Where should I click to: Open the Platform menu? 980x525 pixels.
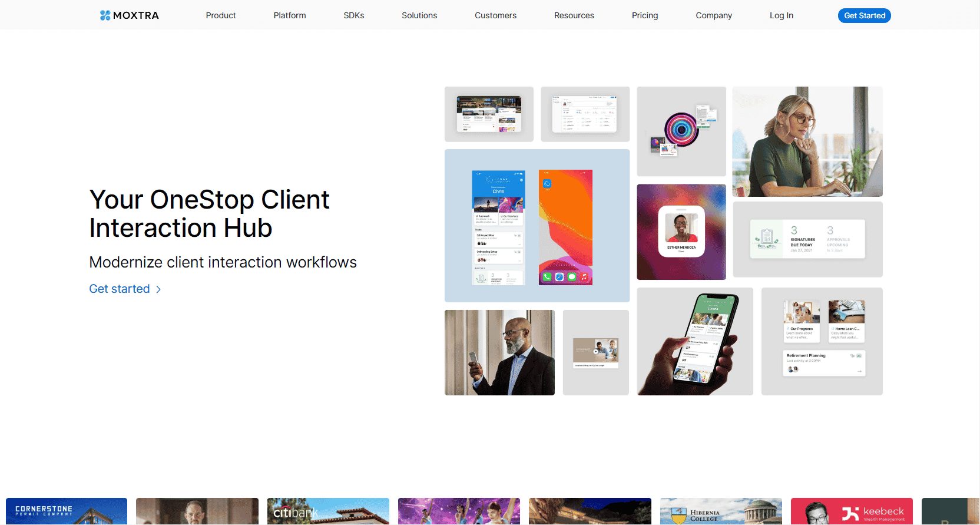click(x=290, y=15)
